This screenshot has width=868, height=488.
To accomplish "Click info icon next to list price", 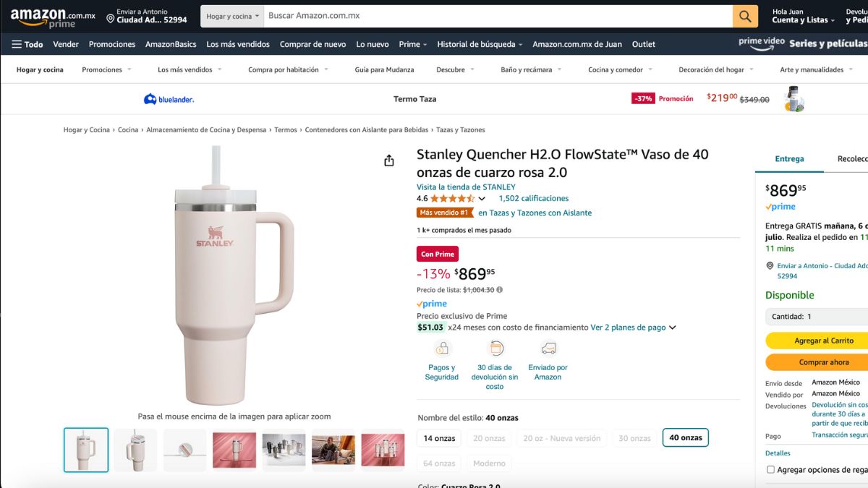I will point(500,290).
